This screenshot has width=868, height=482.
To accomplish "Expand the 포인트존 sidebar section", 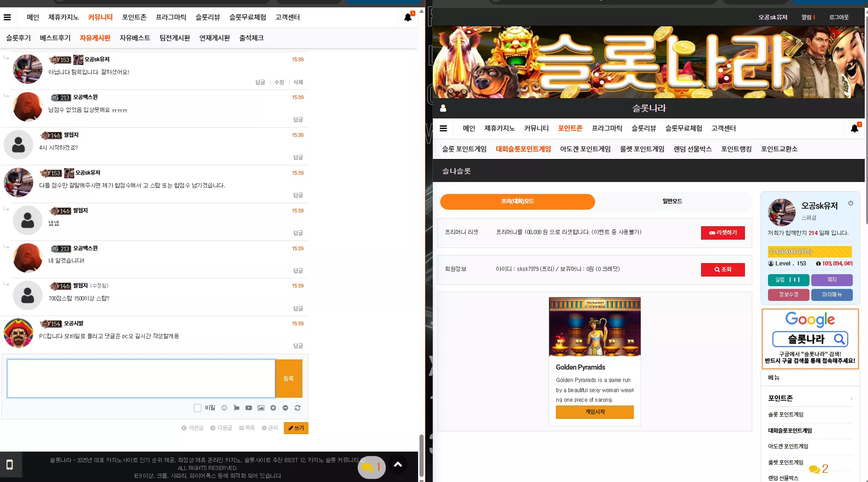I will (x=851, y=399).
